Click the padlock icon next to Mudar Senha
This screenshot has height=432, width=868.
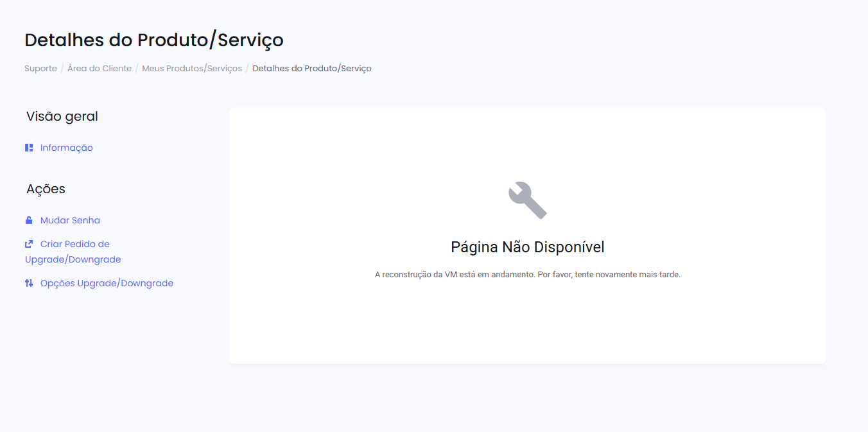click(x=29, y=220)
